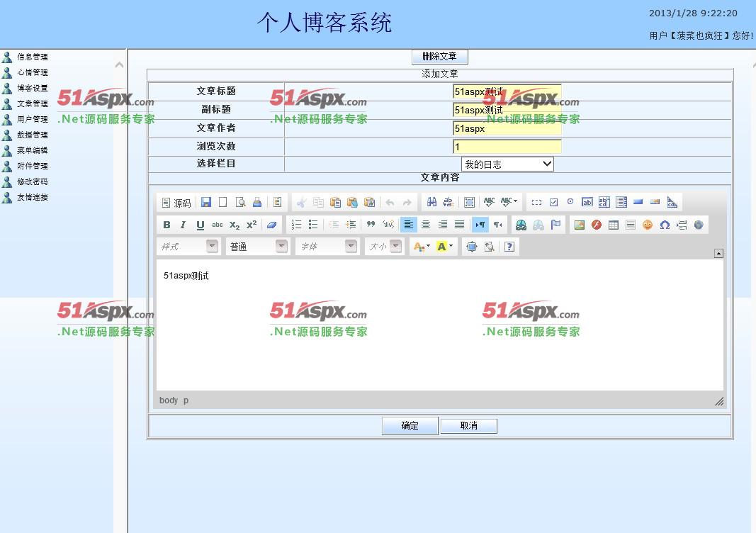Insert a numbered list
Image resolution: width=756 pixels, height=533 pixels.
296,225
